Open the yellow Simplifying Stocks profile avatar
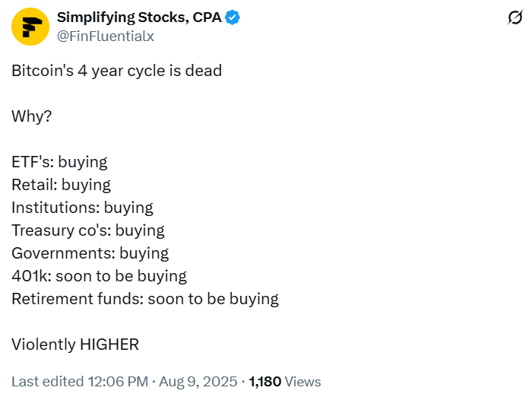The image size is (532, 397). (30, 27)
